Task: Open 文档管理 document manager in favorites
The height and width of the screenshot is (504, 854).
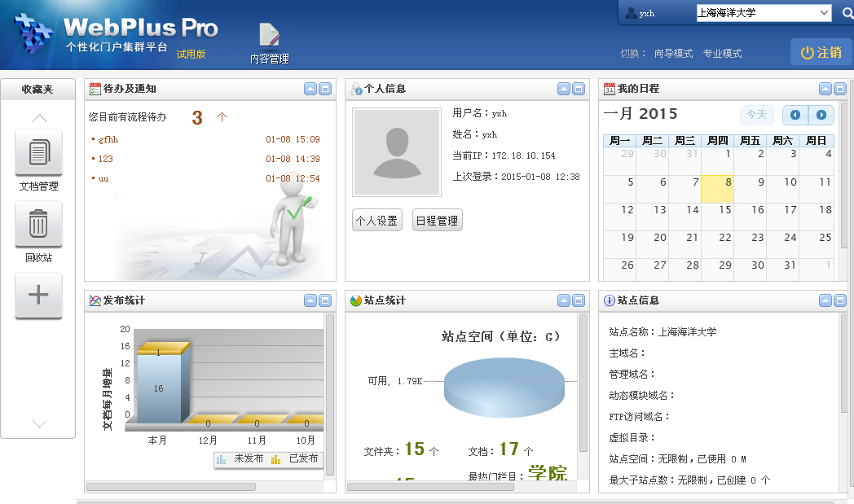Action: tap(38, 153)
